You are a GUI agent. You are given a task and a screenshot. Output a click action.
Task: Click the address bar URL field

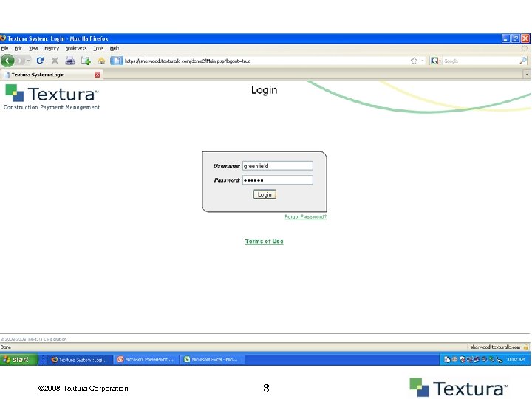265,61
